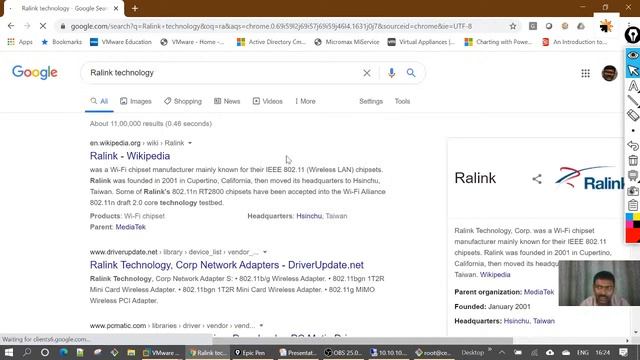Open the search Tools options
The height and width of the screenshot is (360, 640).
point(402,101)
